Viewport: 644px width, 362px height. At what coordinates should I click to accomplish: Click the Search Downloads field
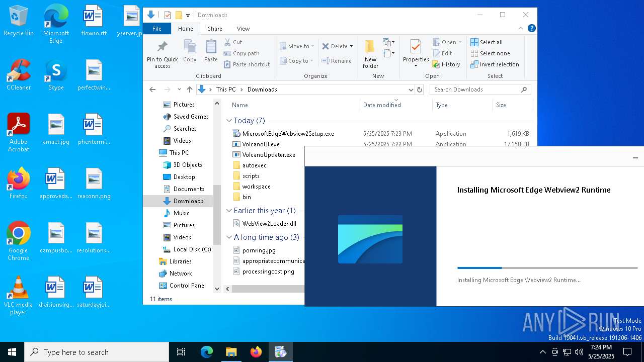point(480,89)
